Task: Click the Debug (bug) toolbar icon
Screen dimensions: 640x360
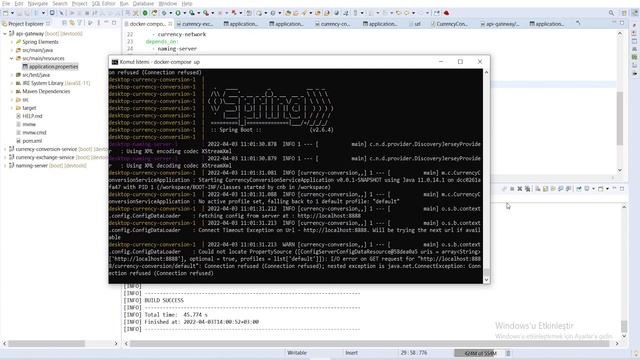Action: (164, 13)
